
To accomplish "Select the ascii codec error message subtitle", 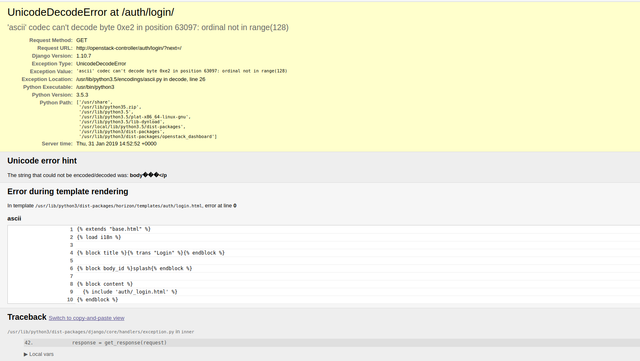I will [x=148, y=27].
